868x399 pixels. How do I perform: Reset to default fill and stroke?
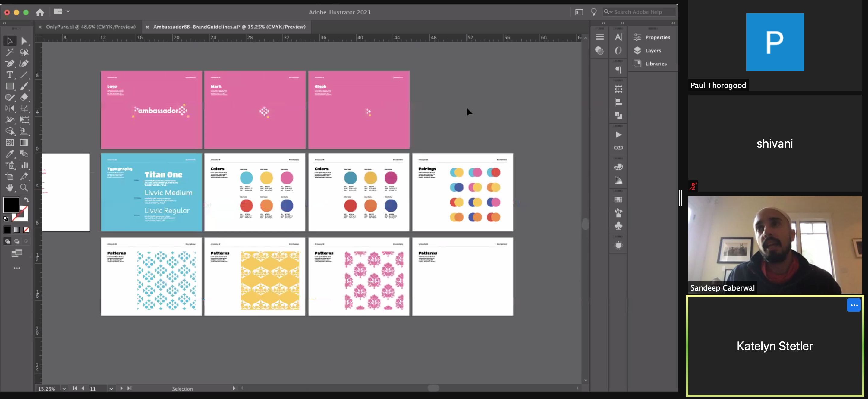[6, 219]
